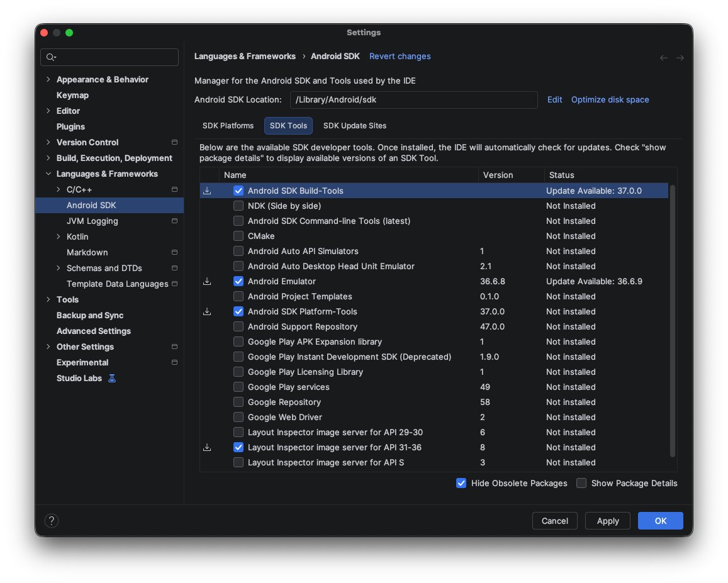Click the project-level icon beside JVM Logging
The image size is (728, 583).
[174, 221]
